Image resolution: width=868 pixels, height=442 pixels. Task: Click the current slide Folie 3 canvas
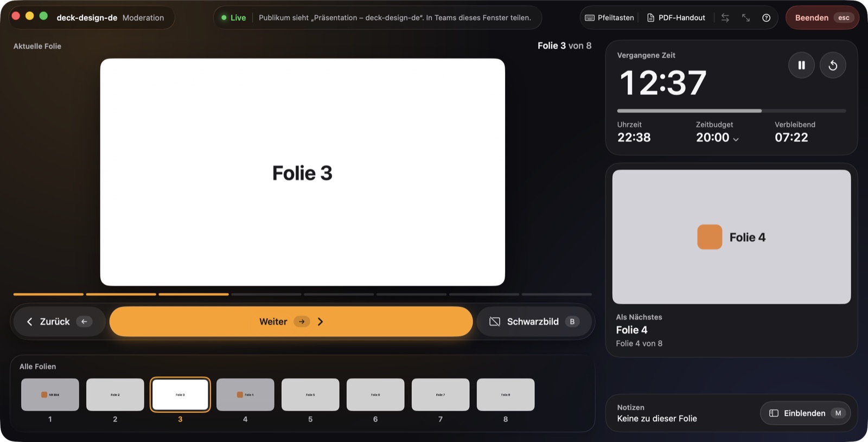(x=302, y=172)
